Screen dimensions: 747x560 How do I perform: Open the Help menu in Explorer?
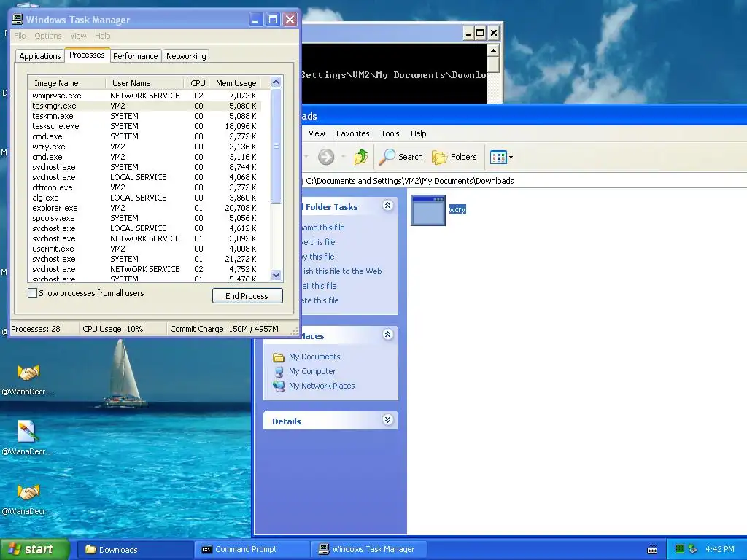pos(418,133)
